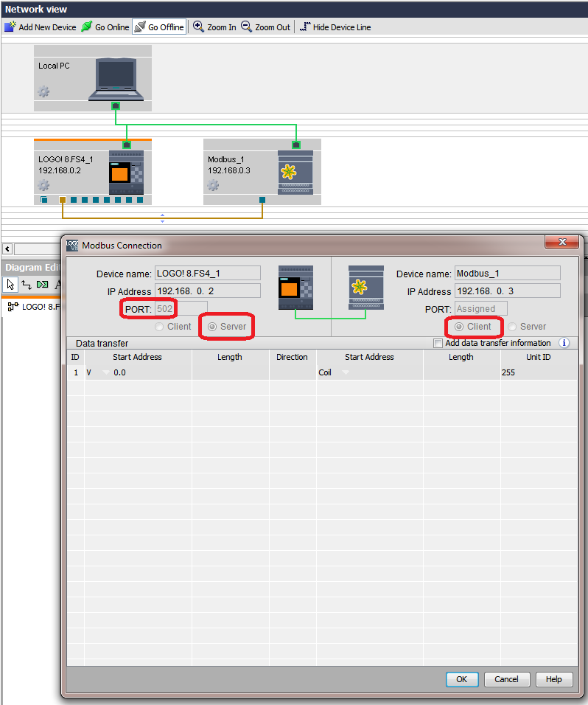Click the blue information icon
This screenshot has height=705, width=588.
[x=564, y=343]
